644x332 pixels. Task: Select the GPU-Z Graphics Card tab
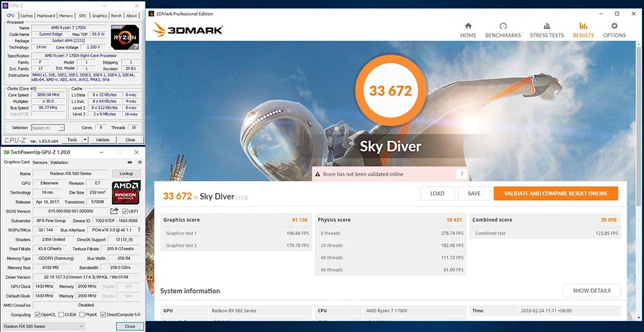[17, 162]
